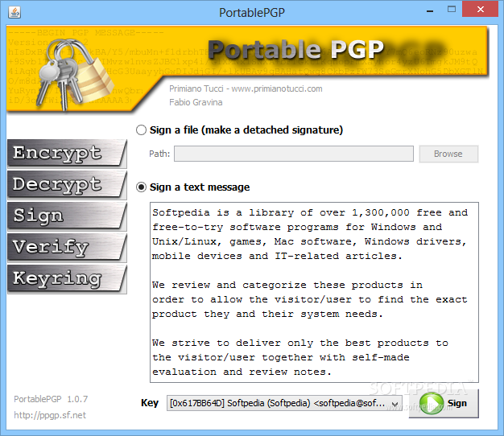Screen dimensions: 504x436
Task: Click the Portable PGP banner title
Action: tap(295, 50)
